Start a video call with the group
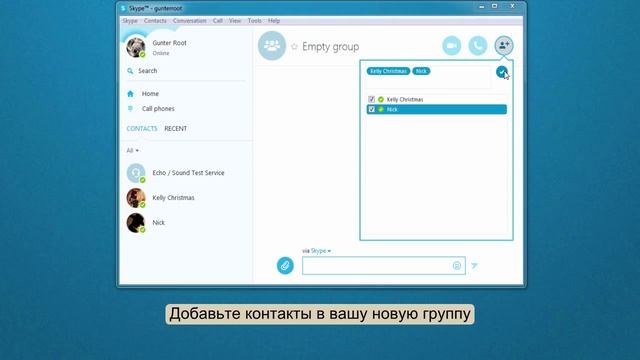Screen dimensions: 640x360 [x=451, y=46]
